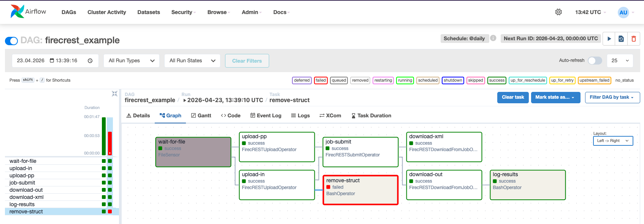Open the Admin menu

click(252, 12)
